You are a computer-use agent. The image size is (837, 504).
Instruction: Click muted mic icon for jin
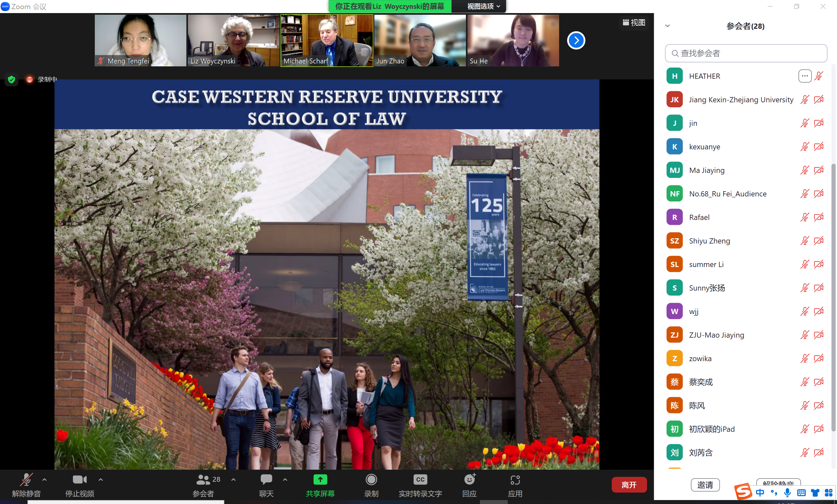[x=804, y=123]
